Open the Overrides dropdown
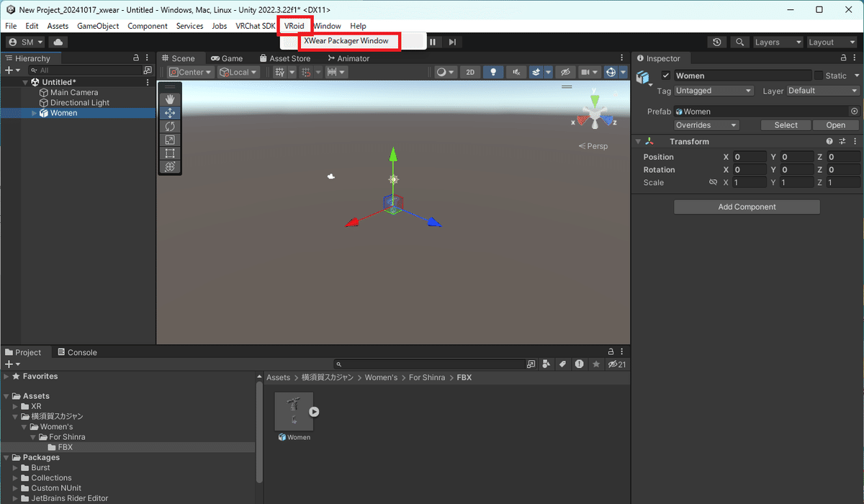 tap(707, 125)
